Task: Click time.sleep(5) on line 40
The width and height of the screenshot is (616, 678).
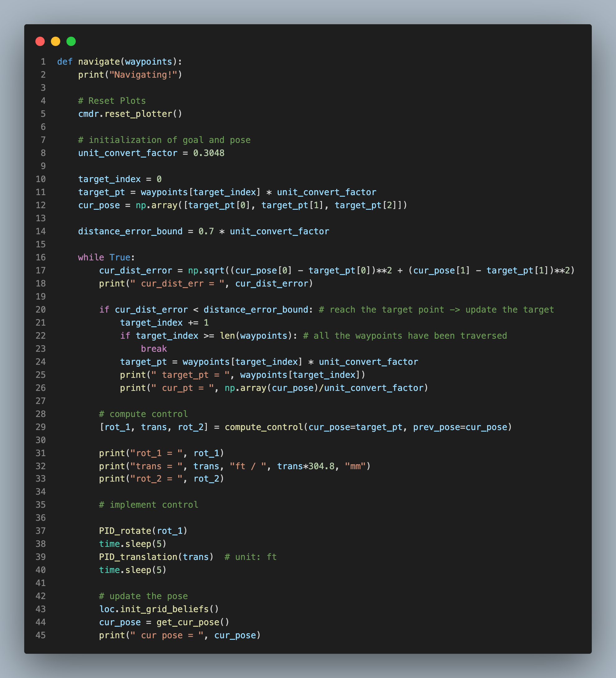Action: (x=133, y=570)
